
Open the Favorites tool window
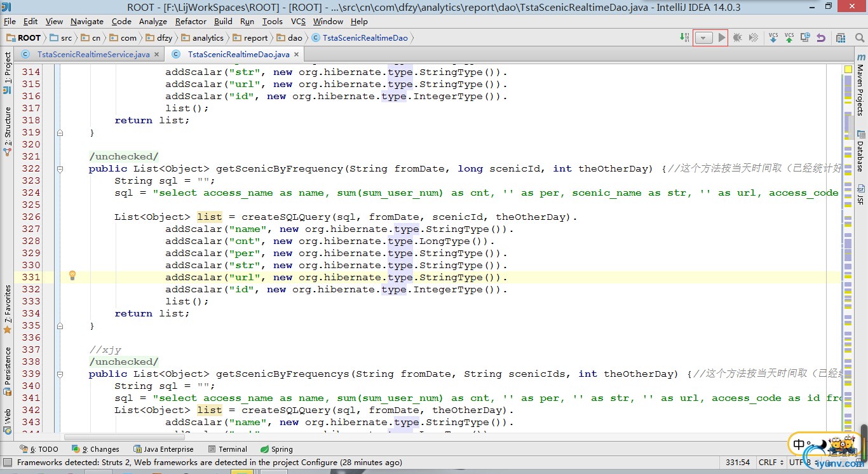pos(7,309)
